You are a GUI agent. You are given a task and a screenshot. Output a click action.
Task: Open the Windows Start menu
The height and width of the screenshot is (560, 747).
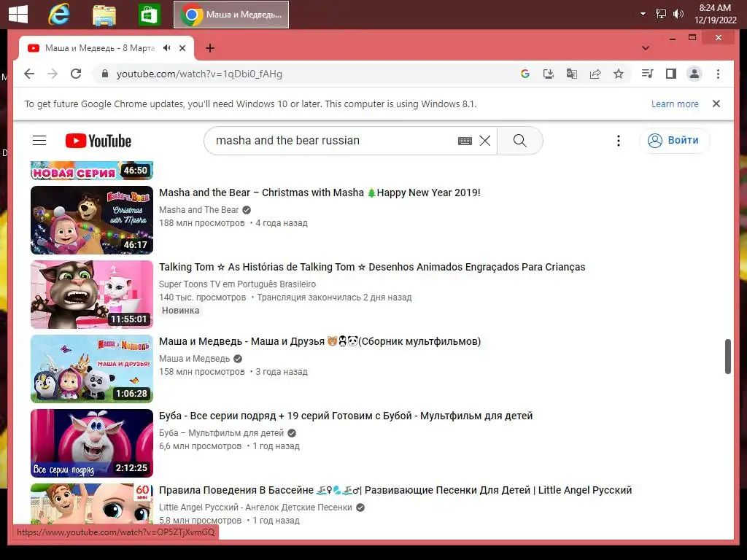click(18, 15)
